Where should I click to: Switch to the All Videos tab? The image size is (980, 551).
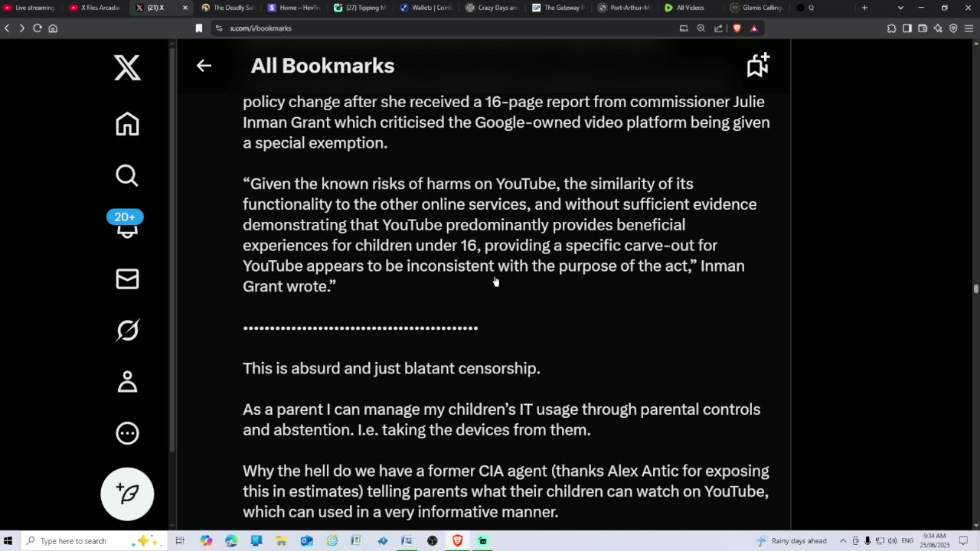[691, 8]
